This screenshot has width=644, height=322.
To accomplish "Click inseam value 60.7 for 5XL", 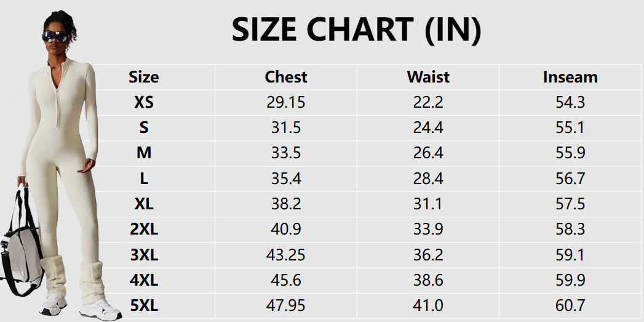I will 570,305.
